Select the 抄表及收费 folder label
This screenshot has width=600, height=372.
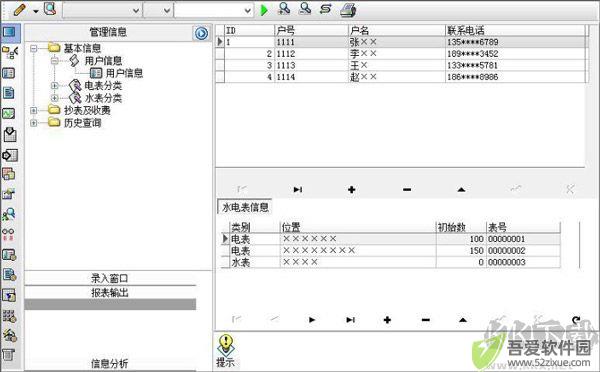[87, 111]
